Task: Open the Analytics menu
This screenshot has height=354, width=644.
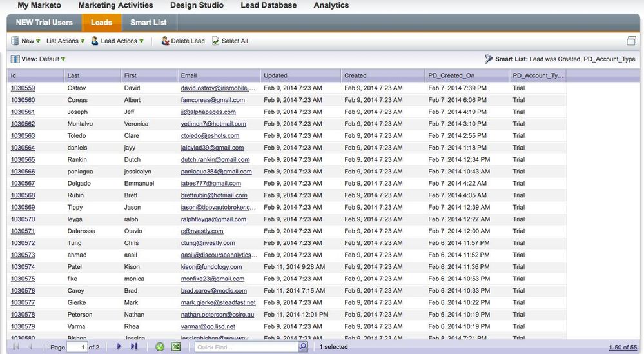Action: click(331, 5)
